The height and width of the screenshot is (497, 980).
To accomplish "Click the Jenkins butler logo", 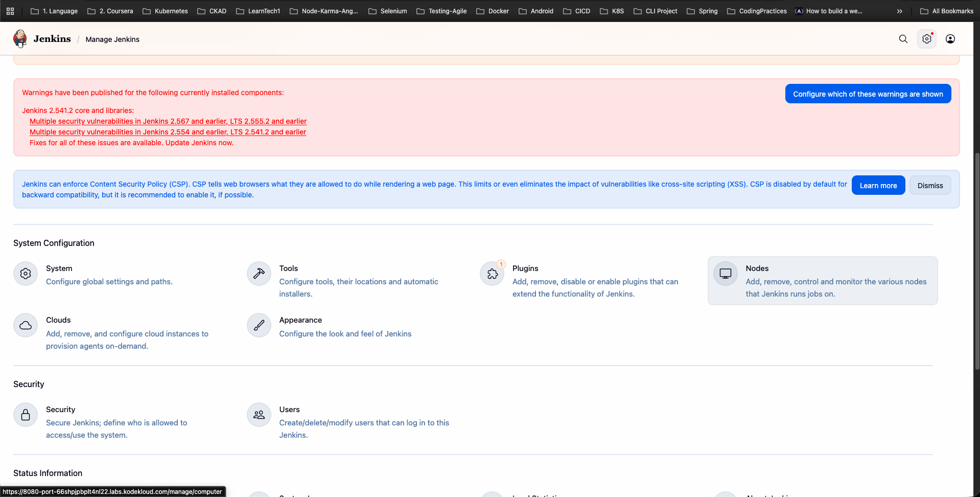I will point(20,39).
